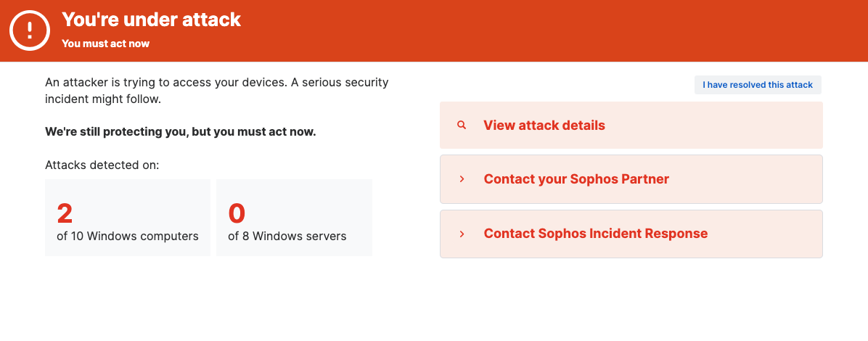Click the red "0" attacked servers count
The image size is (868, 341).
[x=237, y=213]
